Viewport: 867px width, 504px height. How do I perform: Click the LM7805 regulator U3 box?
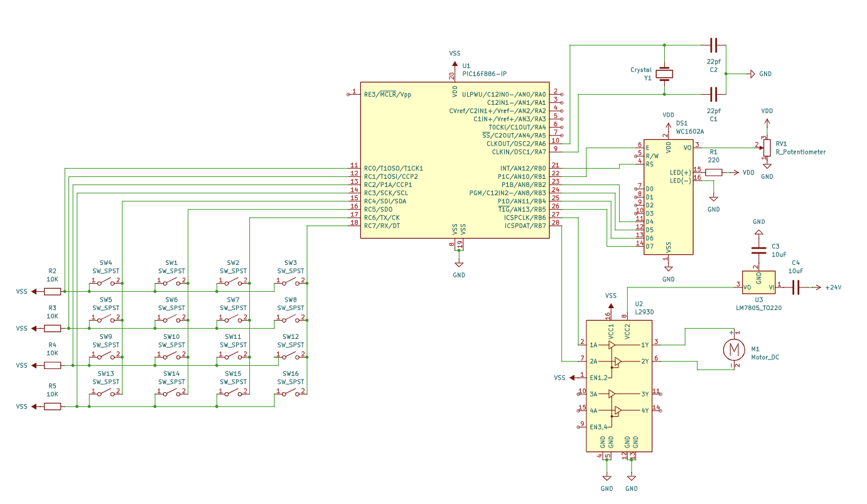pyautogui.click(x=758, y=283)
